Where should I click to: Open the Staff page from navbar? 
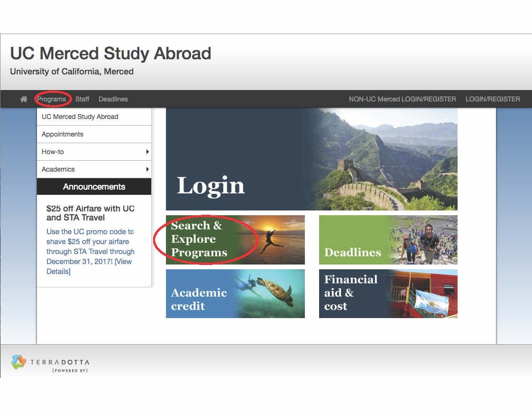pos(82,99)
